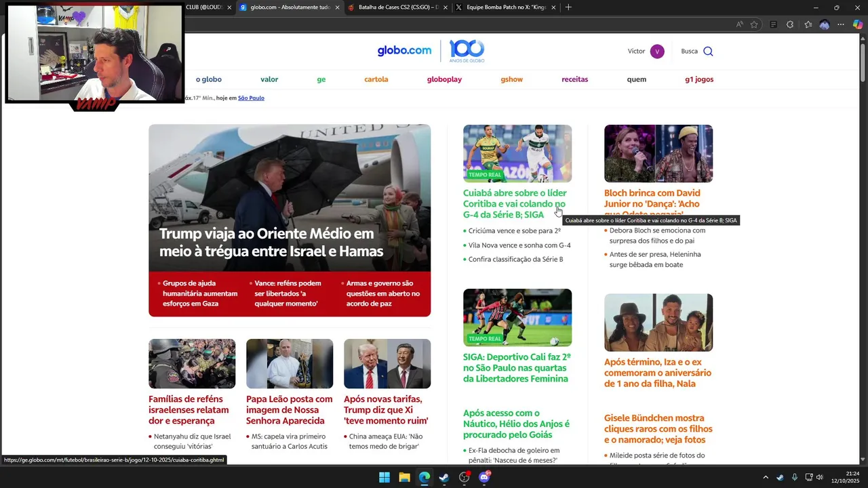This screenshot has height=488, width=868.
Task: Open browser extensions icon
Action: (x=790, y=24)
